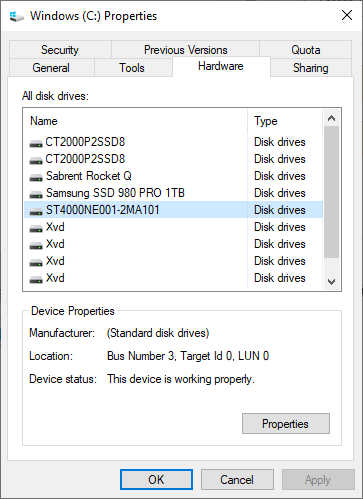Select the Hardware tab

221,66
